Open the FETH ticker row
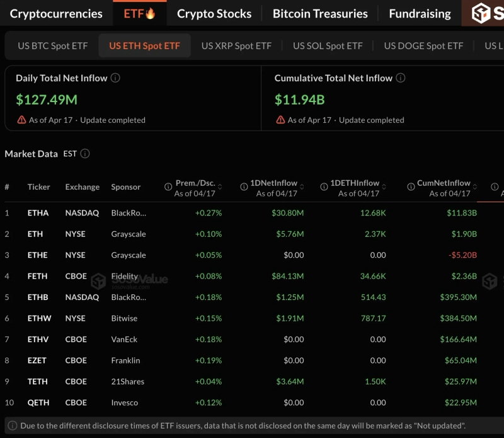Image resolution: width=504 pixels, height=438 pixels. 37,276
